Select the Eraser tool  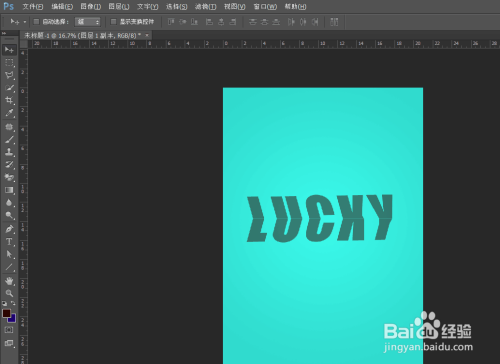(x=9, y=177)
